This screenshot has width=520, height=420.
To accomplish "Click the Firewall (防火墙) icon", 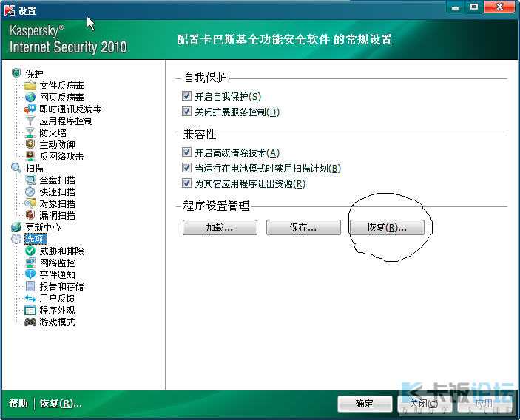I will click(30, 132).
